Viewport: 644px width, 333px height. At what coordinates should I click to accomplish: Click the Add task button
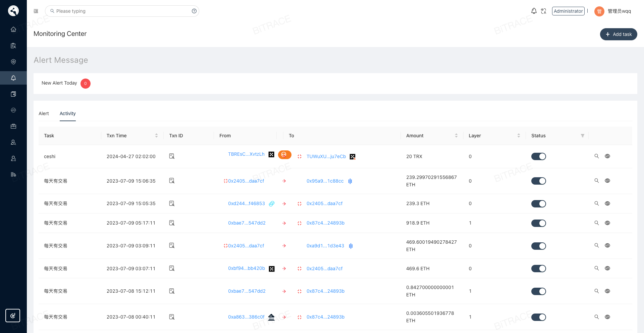619,34
